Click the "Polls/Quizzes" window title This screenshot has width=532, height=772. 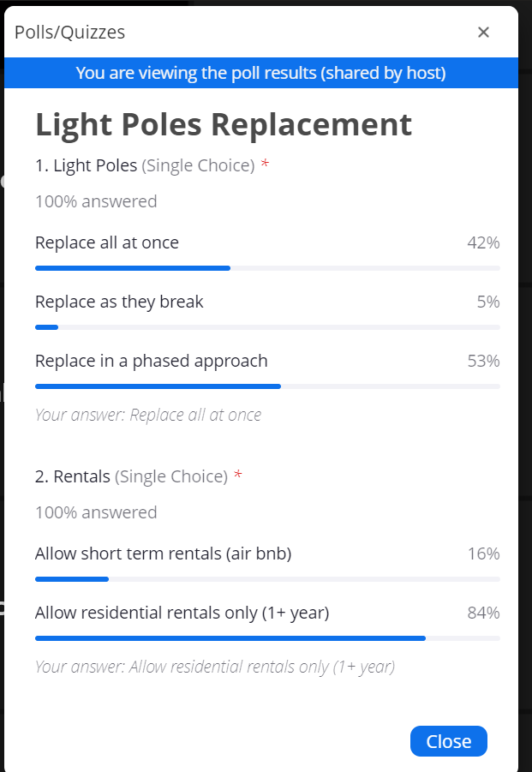[69, 33]
